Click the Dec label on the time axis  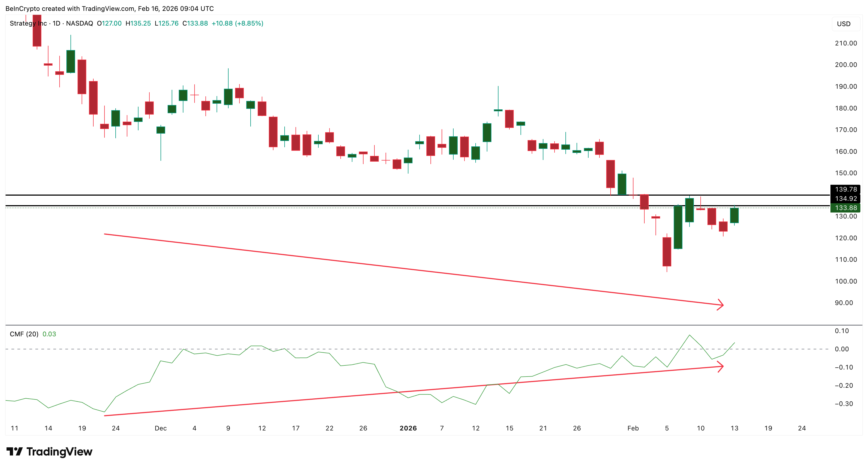[x=160, y=428]
